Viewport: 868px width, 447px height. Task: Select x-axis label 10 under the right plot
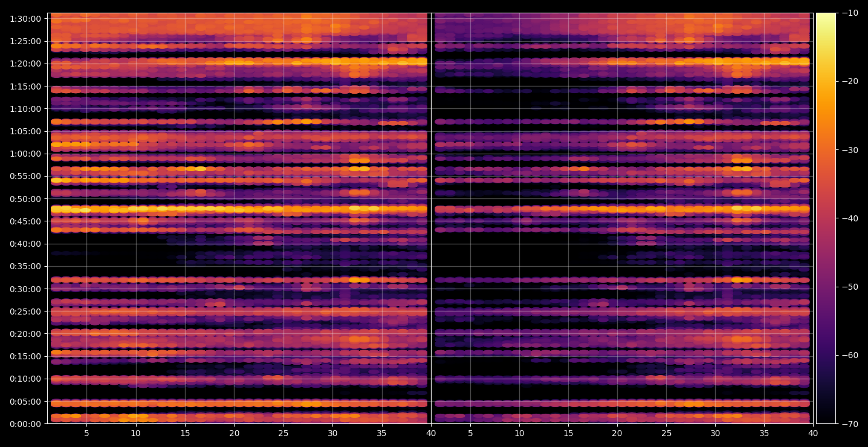[519, 434]
